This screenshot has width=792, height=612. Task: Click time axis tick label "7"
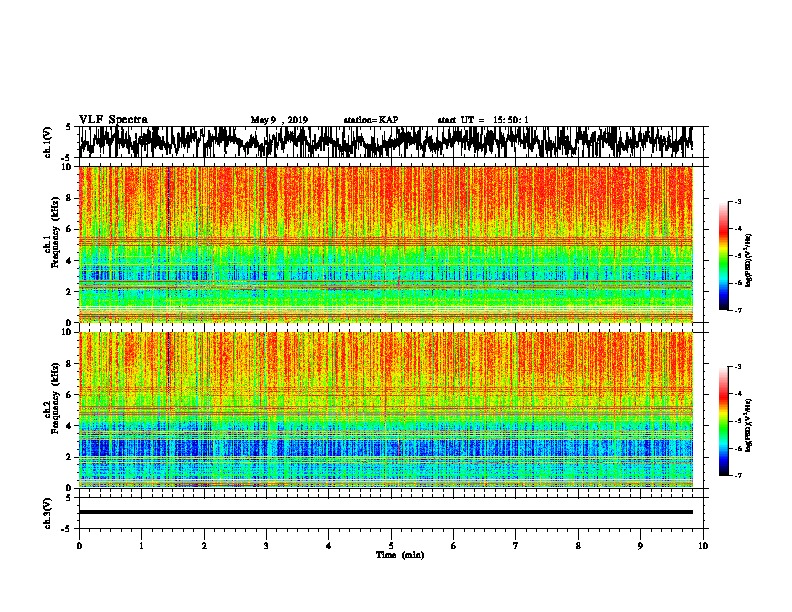516,546
